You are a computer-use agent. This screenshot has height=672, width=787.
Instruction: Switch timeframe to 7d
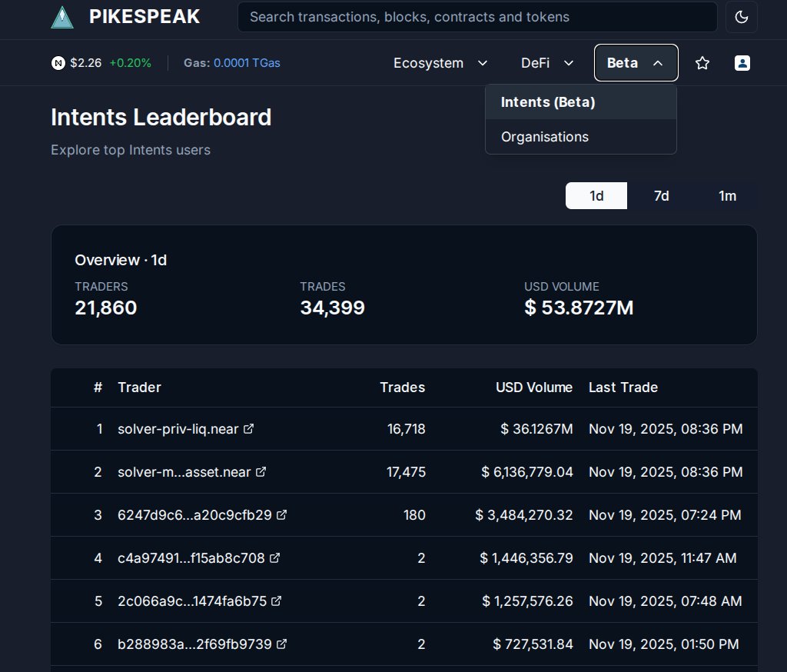click(x=661, y=196)
